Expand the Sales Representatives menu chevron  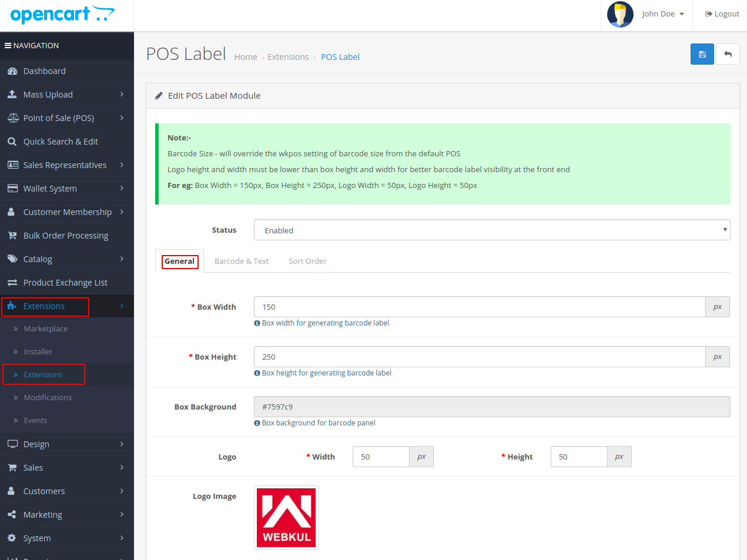click(122, 165)
